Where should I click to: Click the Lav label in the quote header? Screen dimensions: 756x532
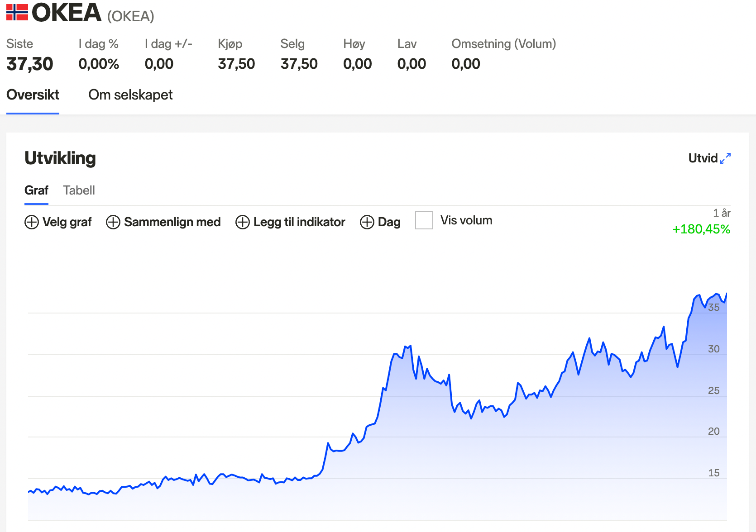point(407,44)
